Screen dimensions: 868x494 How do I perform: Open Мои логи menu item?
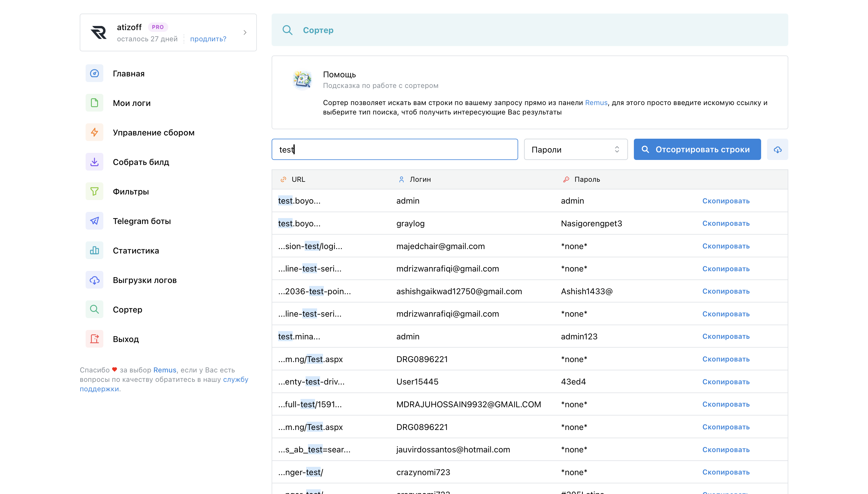[132, 103]
